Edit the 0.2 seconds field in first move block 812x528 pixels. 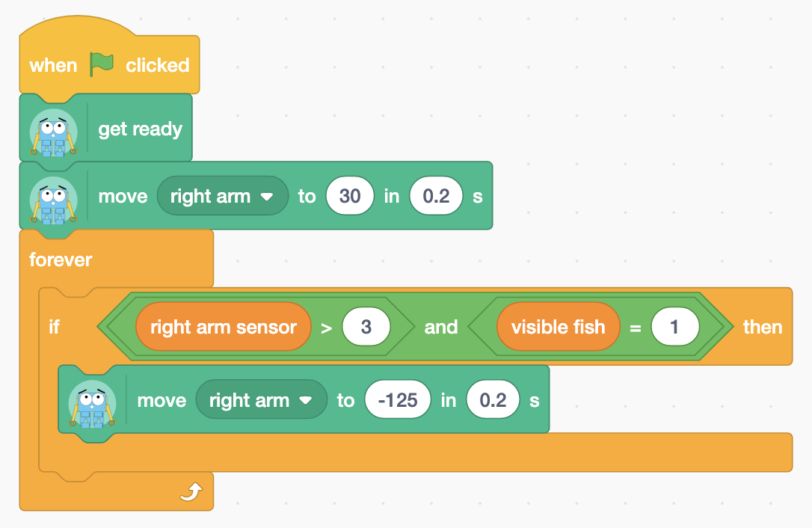coord(436,196)
